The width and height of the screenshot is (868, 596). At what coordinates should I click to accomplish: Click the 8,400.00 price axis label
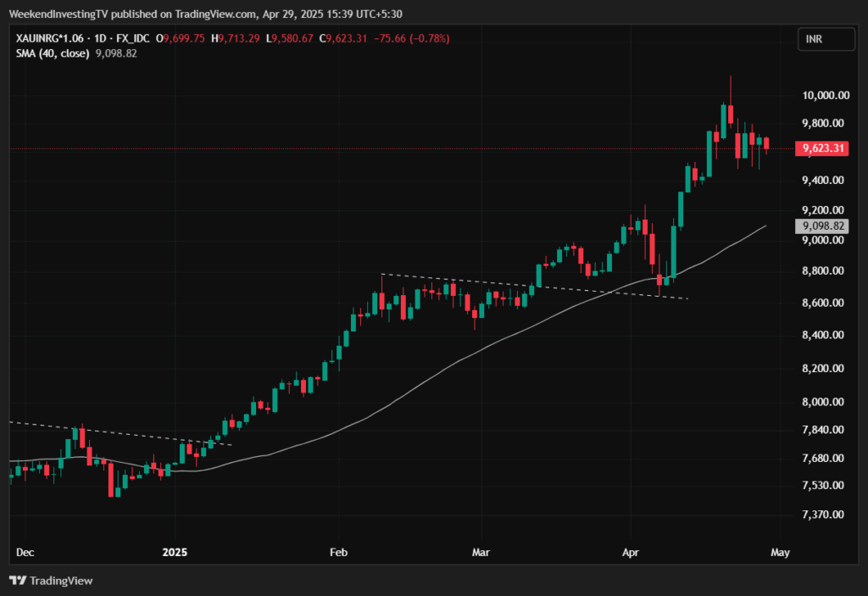tap(823, 335)
